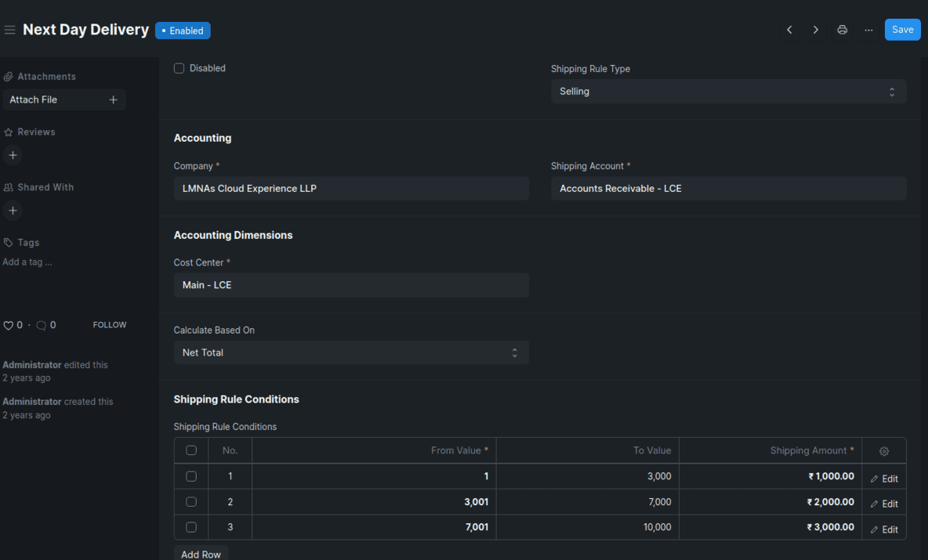The image size is (928, 560).
Task: Open table settings gear icon
Action: [884, 451]
